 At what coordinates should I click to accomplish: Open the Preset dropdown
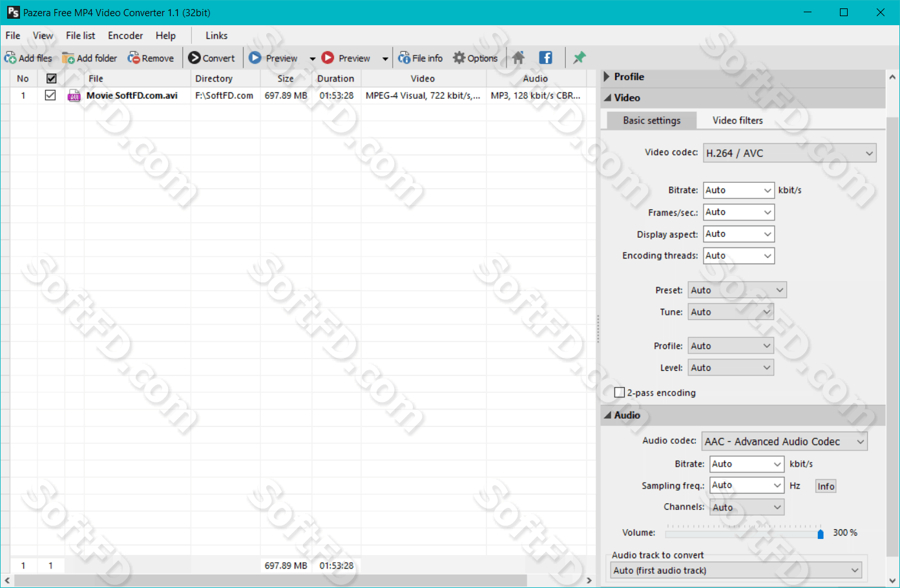(x=737, y=290)
